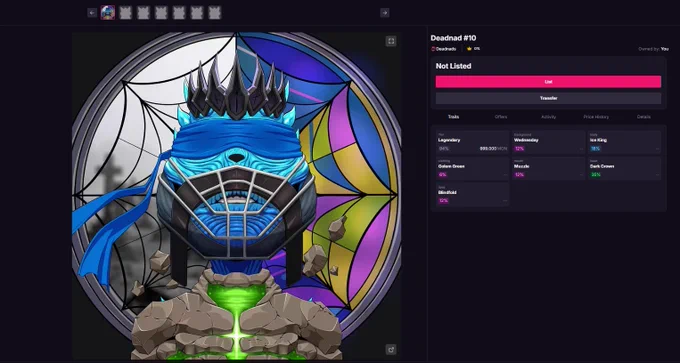Click the Dark Crown trait name
Image resolution: width=680 pixels, height=363 pixels.
click(602, 166)
